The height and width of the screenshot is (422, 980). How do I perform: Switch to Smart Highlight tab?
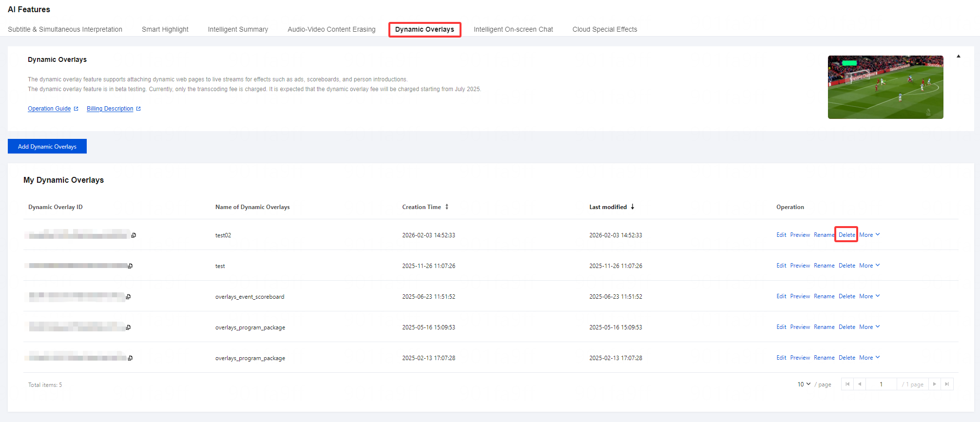[x=165, y=29]
